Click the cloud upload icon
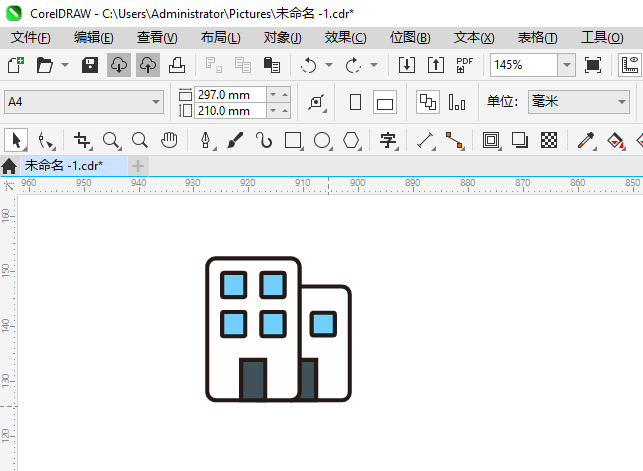The width and height of the screenshot is (643, 471). (148, 65)
